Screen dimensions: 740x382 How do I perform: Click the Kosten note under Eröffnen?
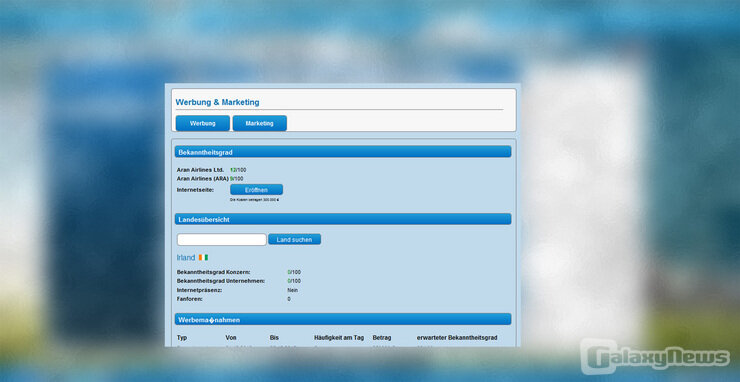[255, 200]
